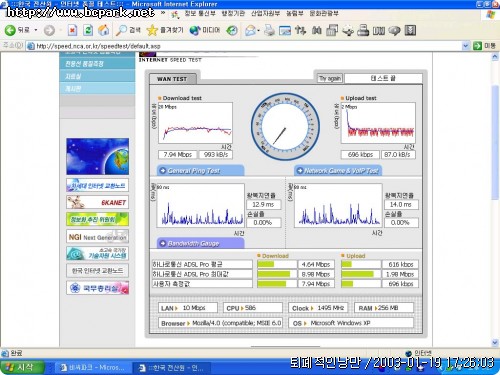Expand hidden toolbar items with » chevron

(x=163, y=13)
